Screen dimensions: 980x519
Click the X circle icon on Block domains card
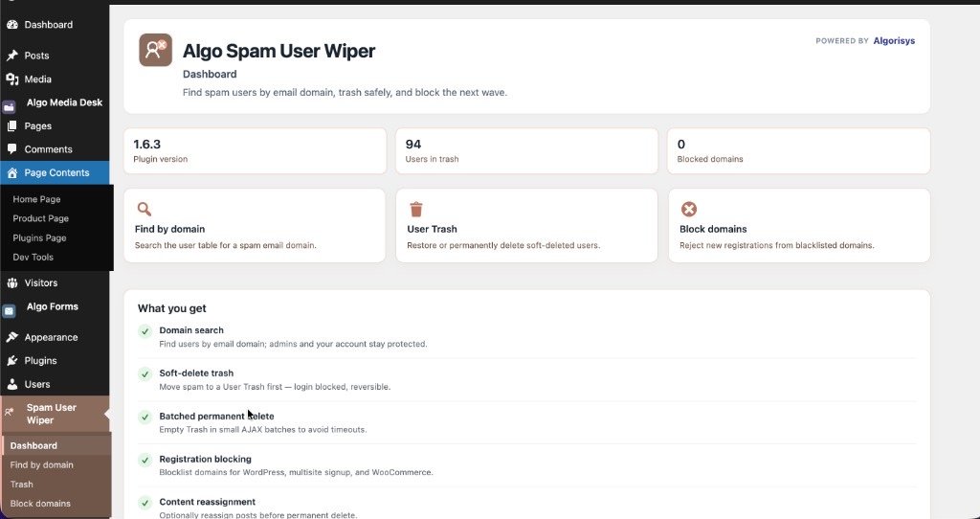pyautogui.click(x=689, y=209)
